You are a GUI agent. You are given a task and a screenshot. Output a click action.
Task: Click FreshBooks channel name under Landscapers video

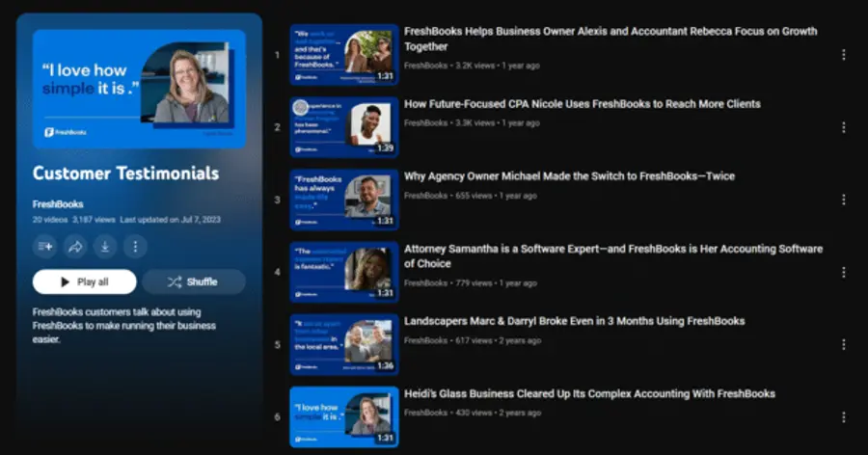pos(425,340)
